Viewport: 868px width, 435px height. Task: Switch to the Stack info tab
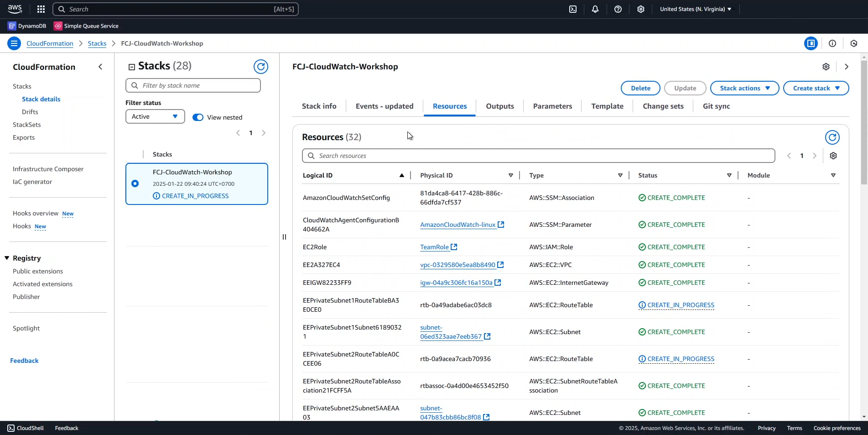point(319,106)
